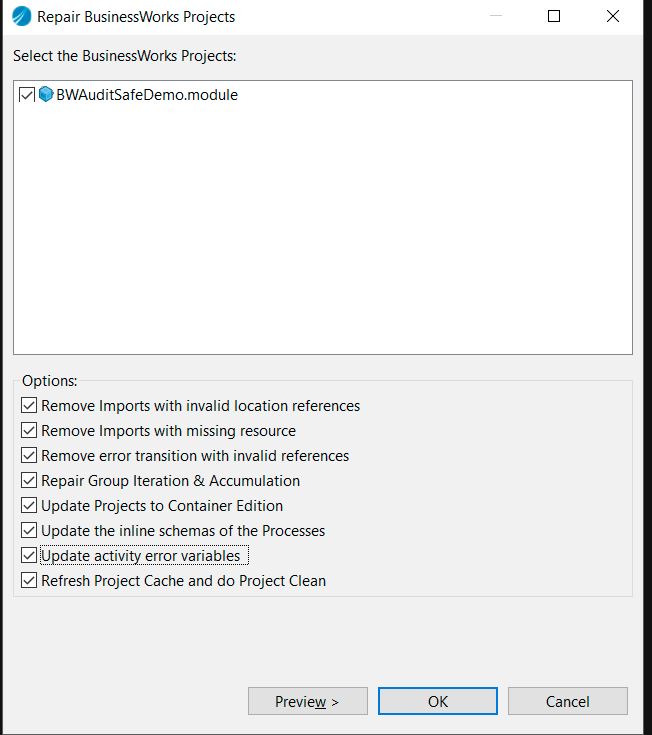
Task: Toggle Remove Imports with missing resource
Action: point(28,431)
